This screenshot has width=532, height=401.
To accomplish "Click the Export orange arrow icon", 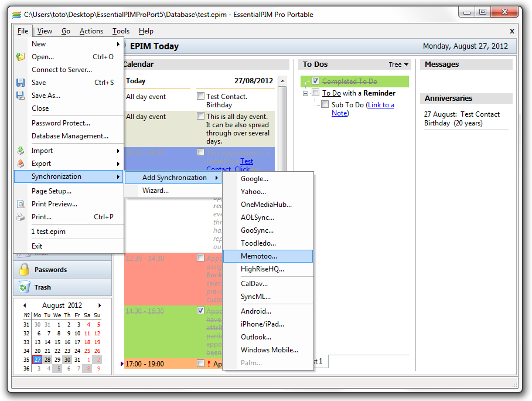I will point(21,164).
